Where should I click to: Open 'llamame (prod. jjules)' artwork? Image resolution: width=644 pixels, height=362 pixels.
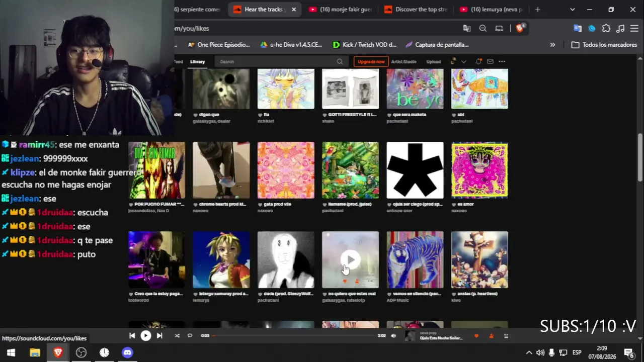point(350,170)
